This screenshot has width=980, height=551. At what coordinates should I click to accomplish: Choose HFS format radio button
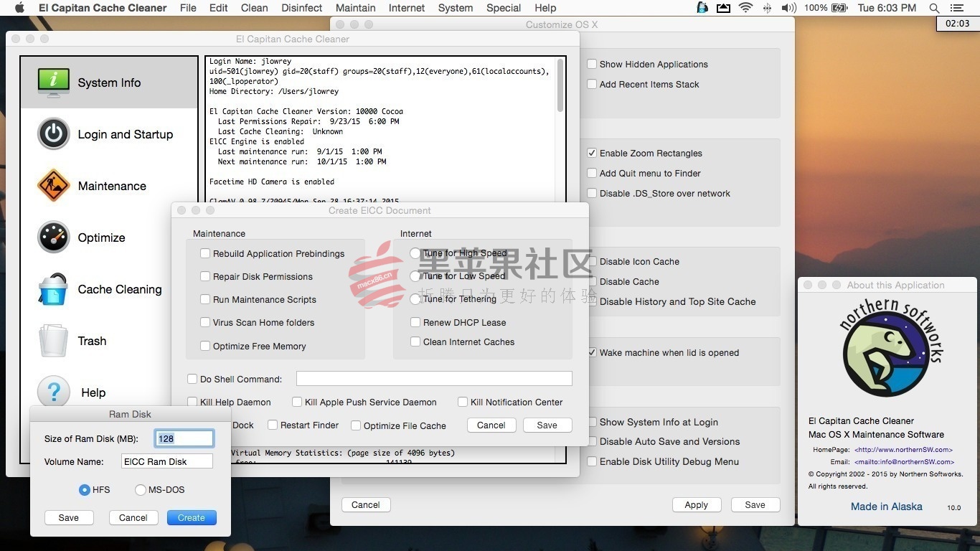(x=85, y=490)
